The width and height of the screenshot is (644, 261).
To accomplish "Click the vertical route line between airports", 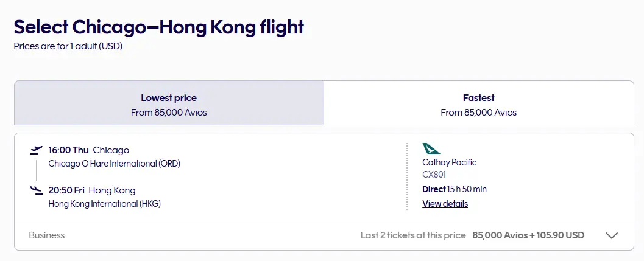I will (x=36, y=170).
